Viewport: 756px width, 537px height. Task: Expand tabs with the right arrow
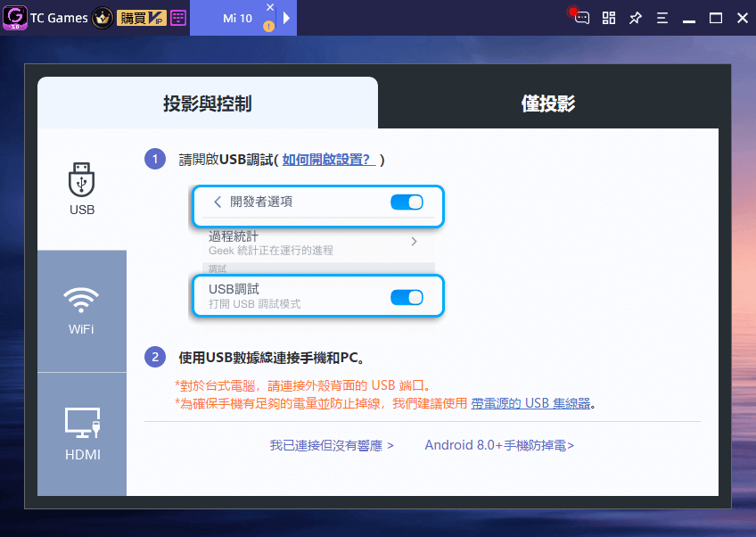pyautogui.click(x=287, y=19)
